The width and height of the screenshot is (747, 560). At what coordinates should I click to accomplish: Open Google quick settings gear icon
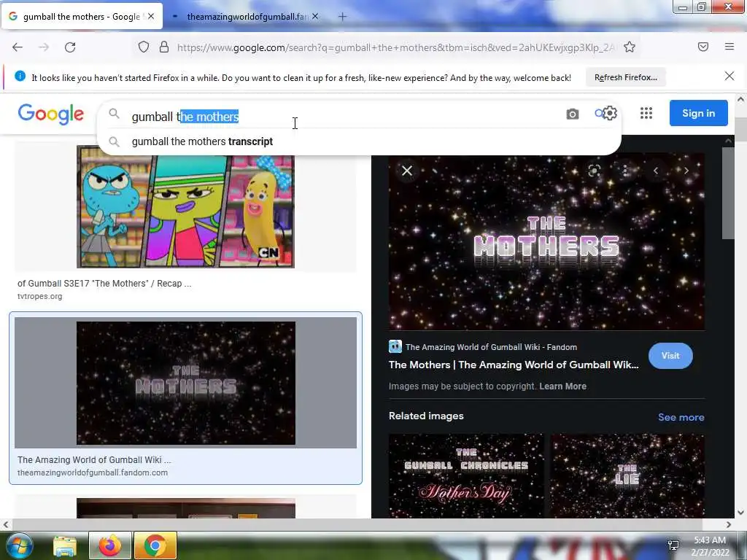[610, 113]
